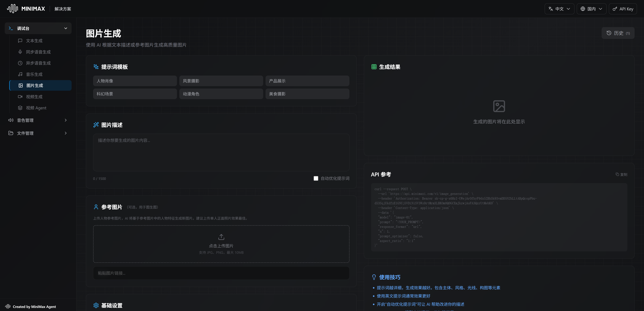Click the clock icon for 异步语音生成

coord(20,63)
